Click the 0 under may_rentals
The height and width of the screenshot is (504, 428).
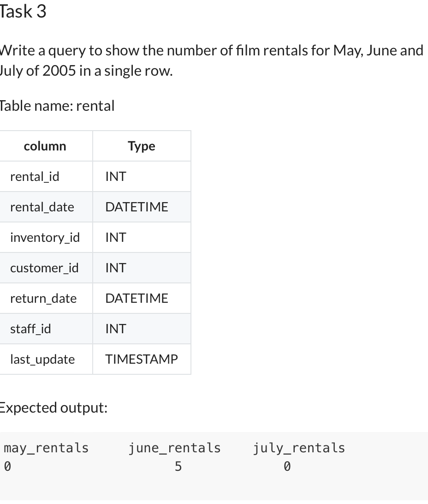click(x=6, y=466)
